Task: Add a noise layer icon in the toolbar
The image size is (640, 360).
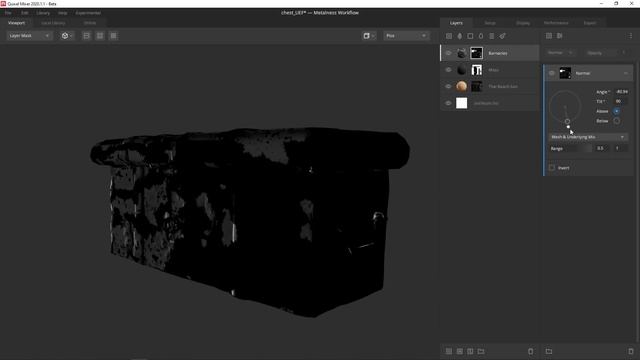Action: pos(491,36)
